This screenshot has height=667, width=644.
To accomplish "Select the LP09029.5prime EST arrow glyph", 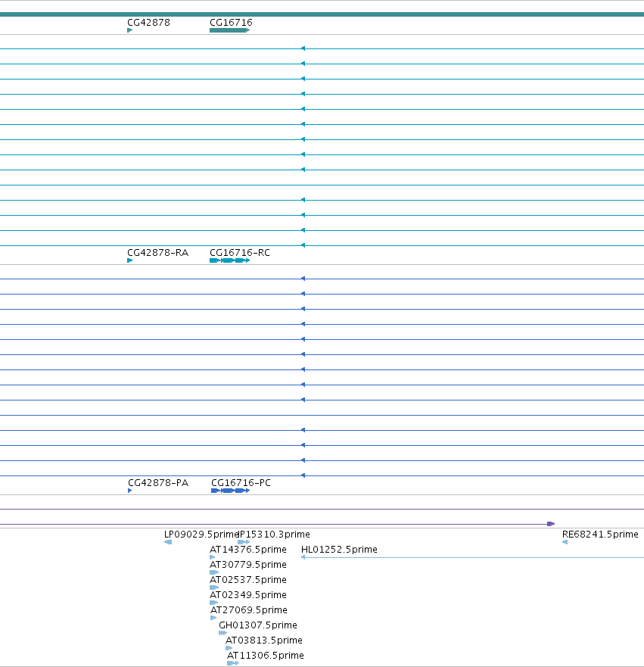I will click(x=168, y=542).
